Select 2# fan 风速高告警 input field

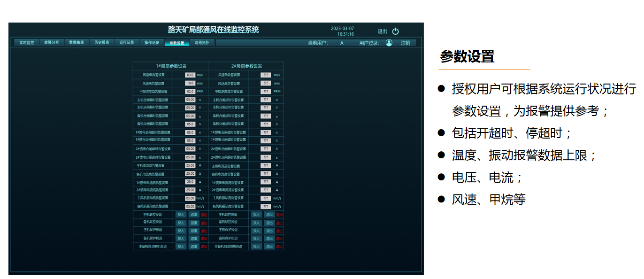pyautogui.click(x=266, y=83)
